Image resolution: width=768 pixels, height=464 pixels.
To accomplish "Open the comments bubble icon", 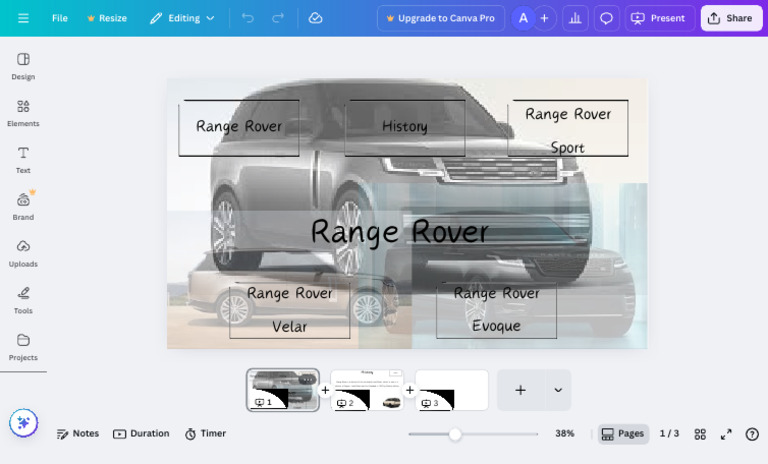I will click(606, 18).
